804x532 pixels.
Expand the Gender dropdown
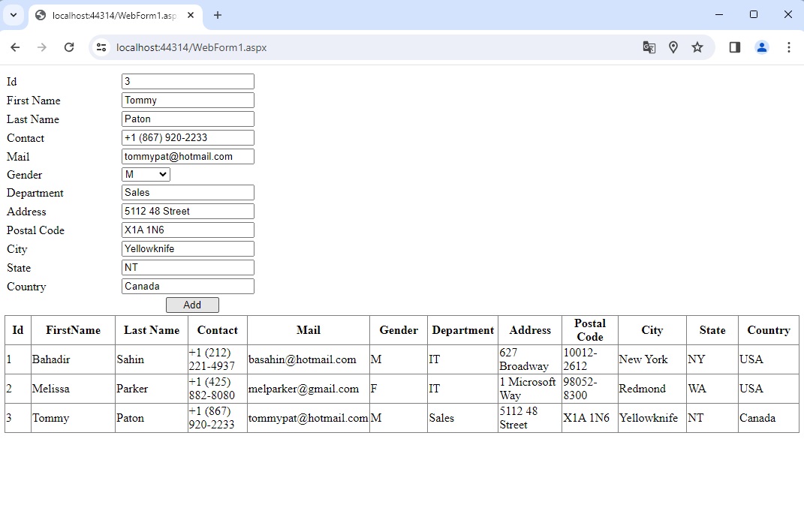click(146, 175)
